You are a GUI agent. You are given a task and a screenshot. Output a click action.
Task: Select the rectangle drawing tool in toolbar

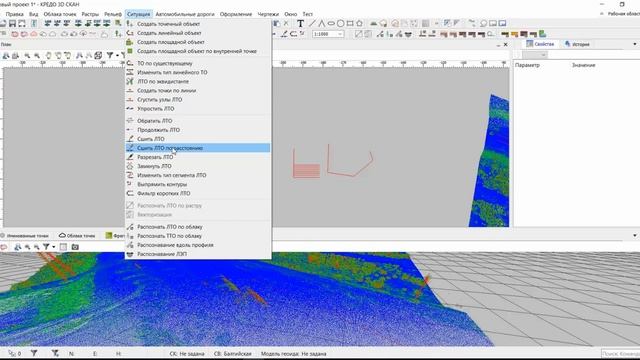pos(350,24)
